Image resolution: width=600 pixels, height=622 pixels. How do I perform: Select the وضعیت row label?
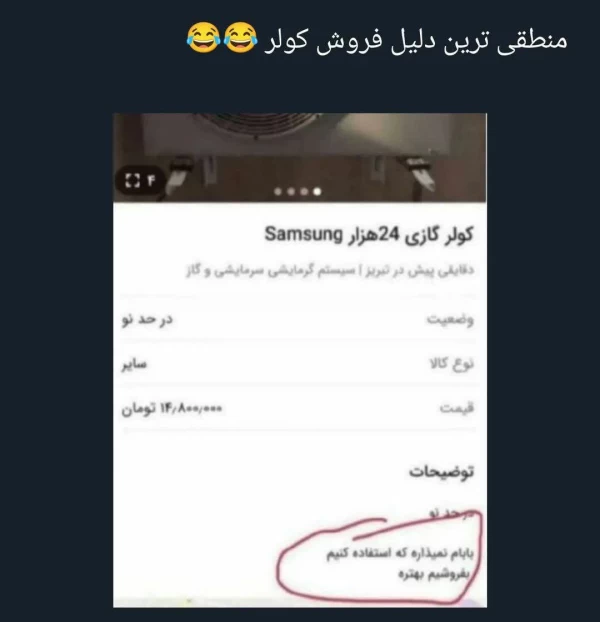[x=450, y=319]
